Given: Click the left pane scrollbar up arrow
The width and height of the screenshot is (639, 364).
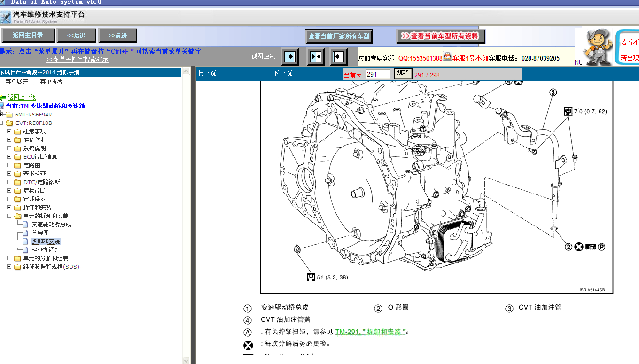Looking at the screenshot, I should (186, 71).
